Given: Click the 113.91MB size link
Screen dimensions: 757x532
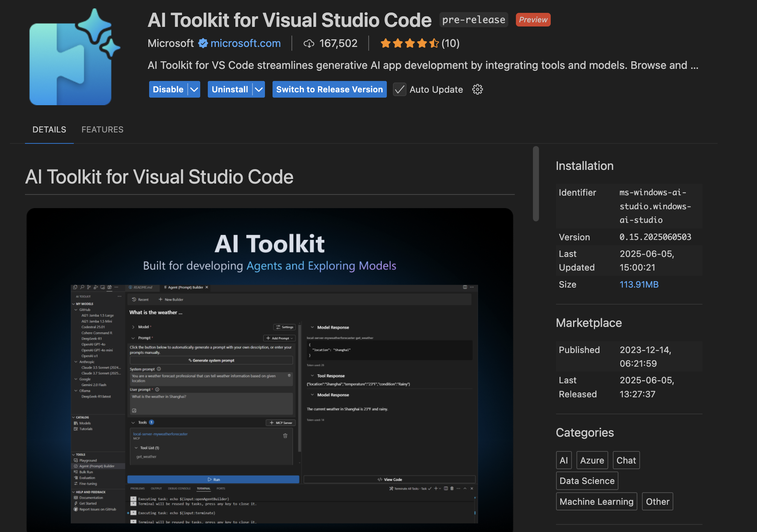Looking at the screenshot, I should (x=639, y=285).
